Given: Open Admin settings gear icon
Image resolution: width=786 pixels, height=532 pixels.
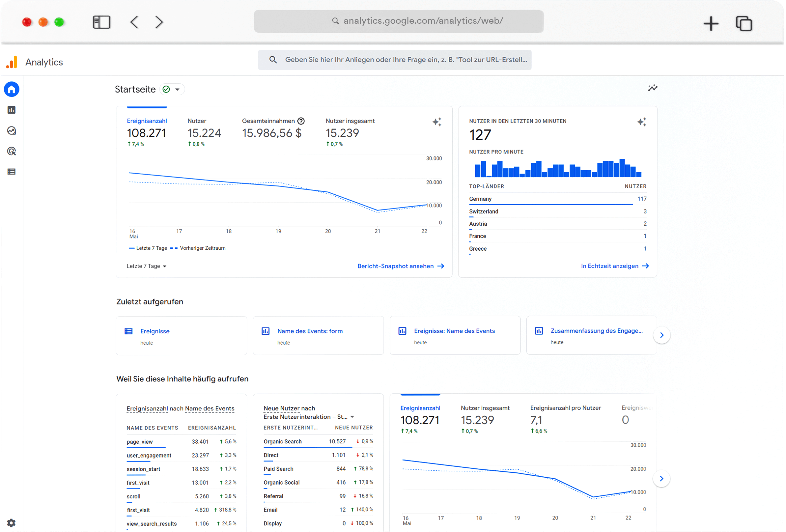Looking at the screenshot, I should pyautogui.click(x=11, y=523).
